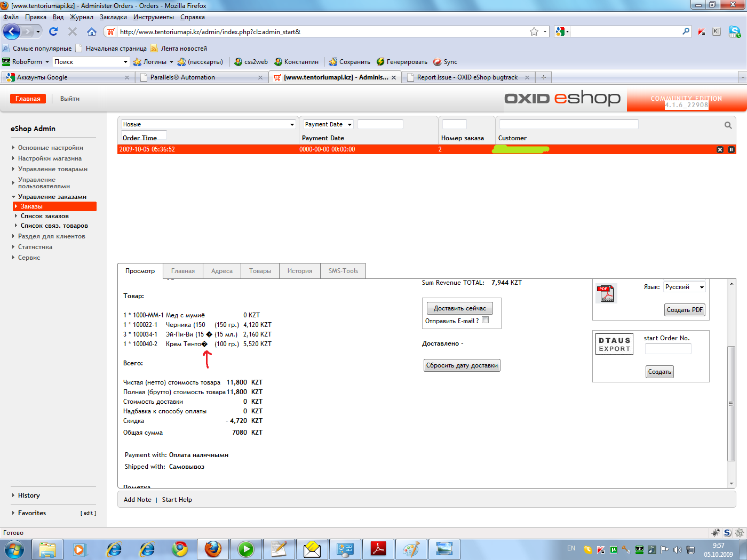
Task: Click the Доставить сейчас button
Action: (x=459, y=308)
